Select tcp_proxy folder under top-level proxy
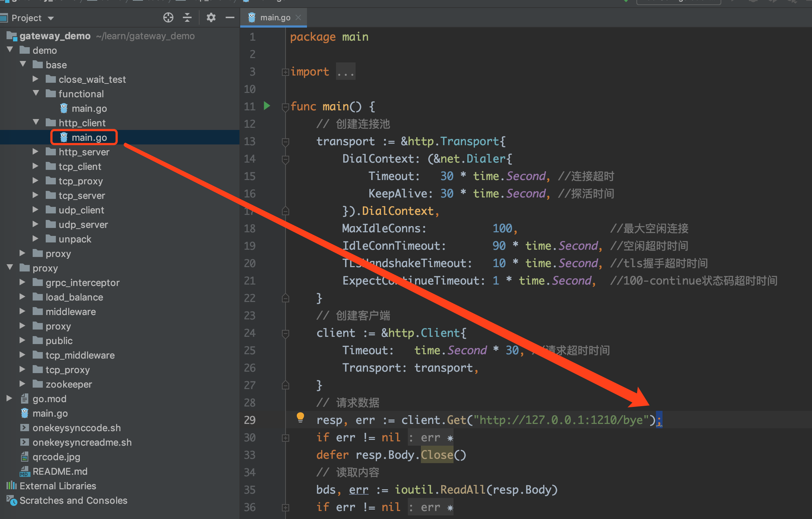The width and height of the screenshot is (812, 519). pyautogui.click(x=67, y=370)
